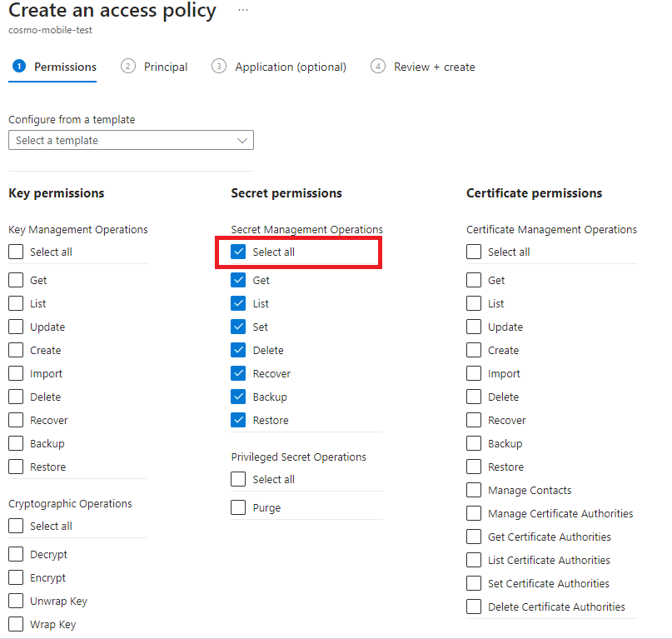Uncheck the Backup secret permission
The height and width of the screenshot is (639, 672).
pos(237,397)
